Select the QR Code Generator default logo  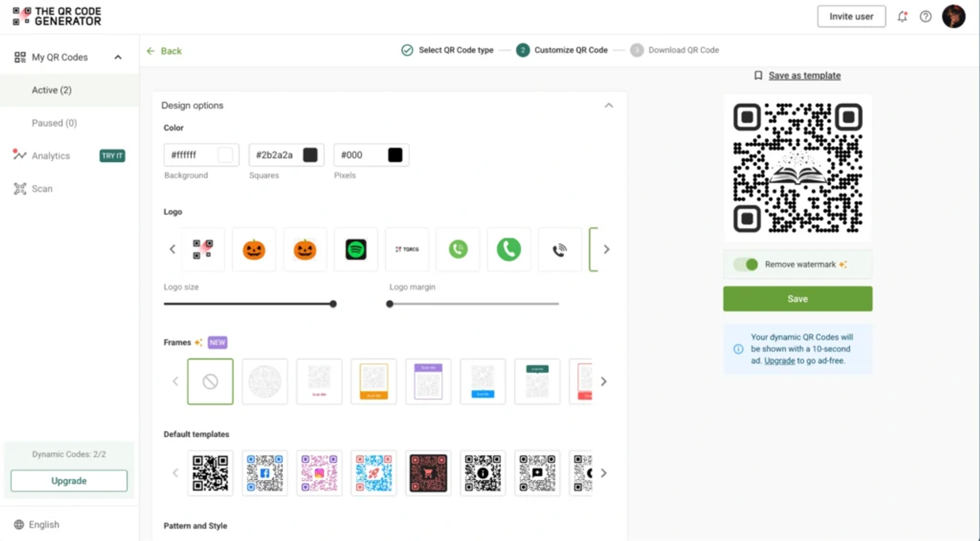(203, 249)
